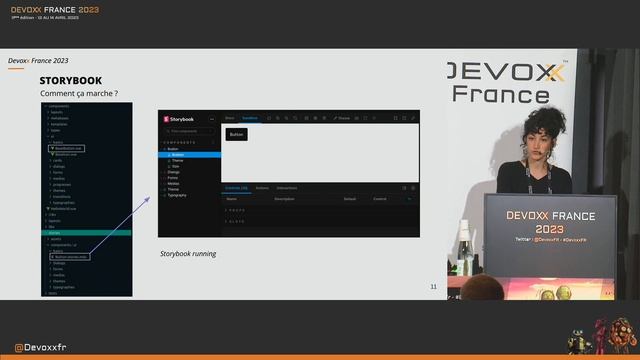Image resolution: width=640 pixels, height=360 pixels.
Task: Open the Interactions addon tab
Action: pyautogui.click(x=287, y=188)
